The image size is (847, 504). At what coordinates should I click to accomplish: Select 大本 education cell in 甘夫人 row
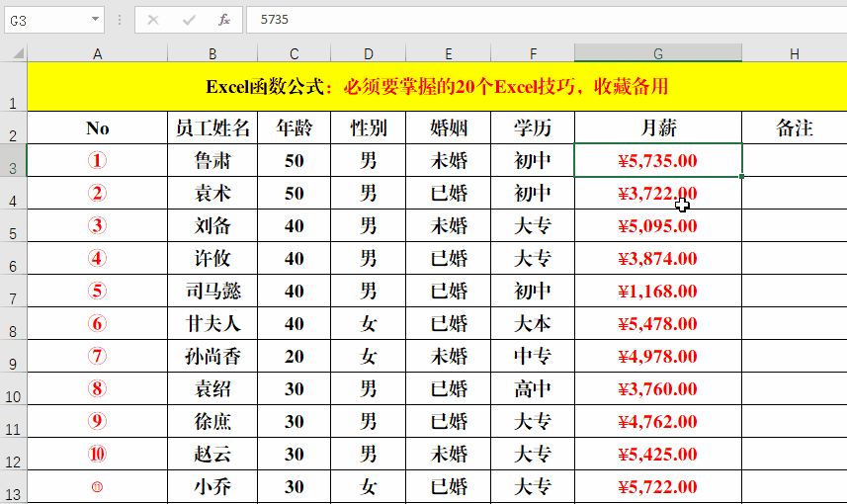click(x=533, y=323)
